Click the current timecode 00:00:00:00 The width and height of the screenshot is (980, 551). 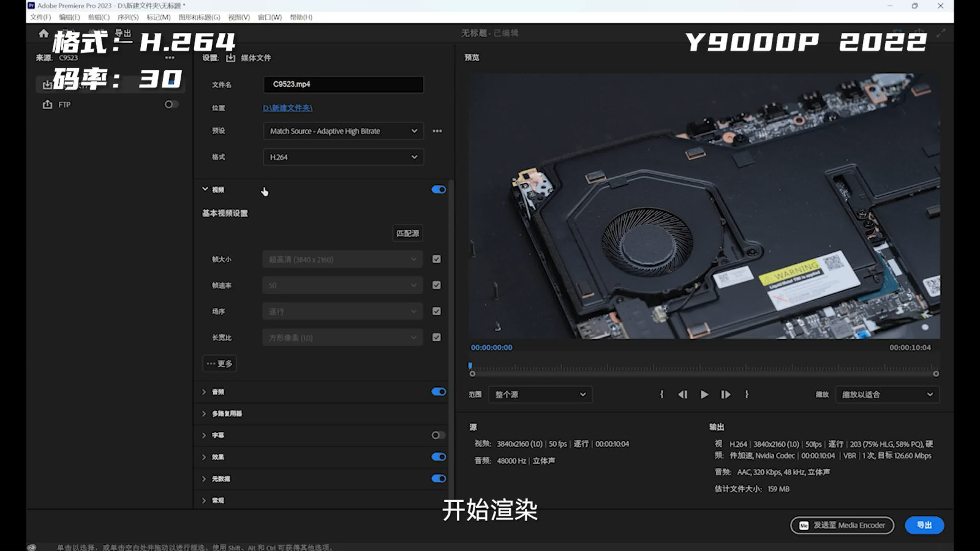point(492,348)
